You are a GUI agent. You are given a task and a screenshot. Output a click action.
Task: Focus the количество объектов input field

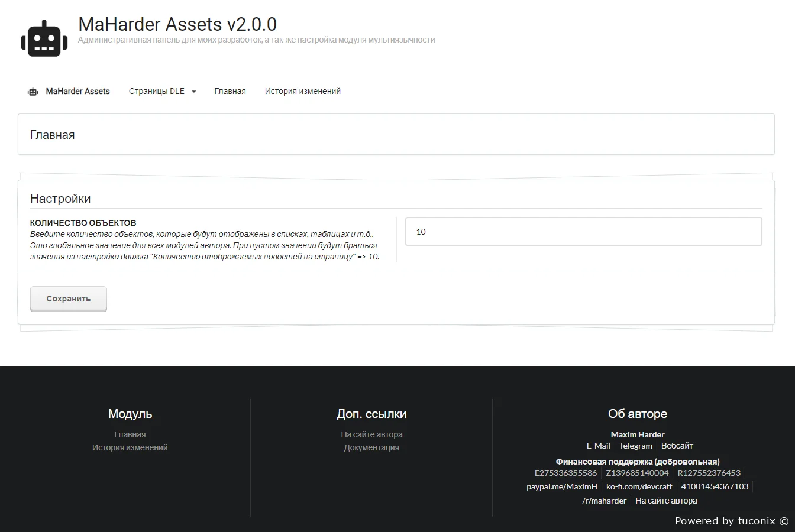click(x=583, y=232)
